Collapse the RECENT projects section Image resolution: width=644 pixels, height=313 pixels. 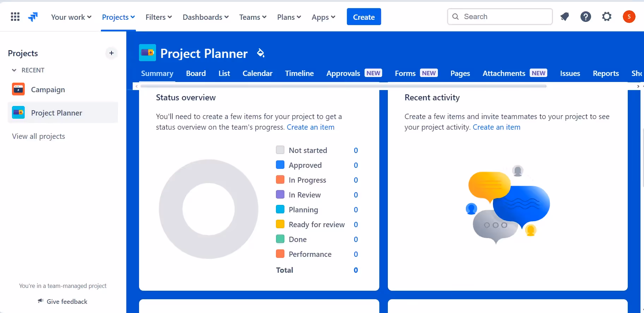14,70
